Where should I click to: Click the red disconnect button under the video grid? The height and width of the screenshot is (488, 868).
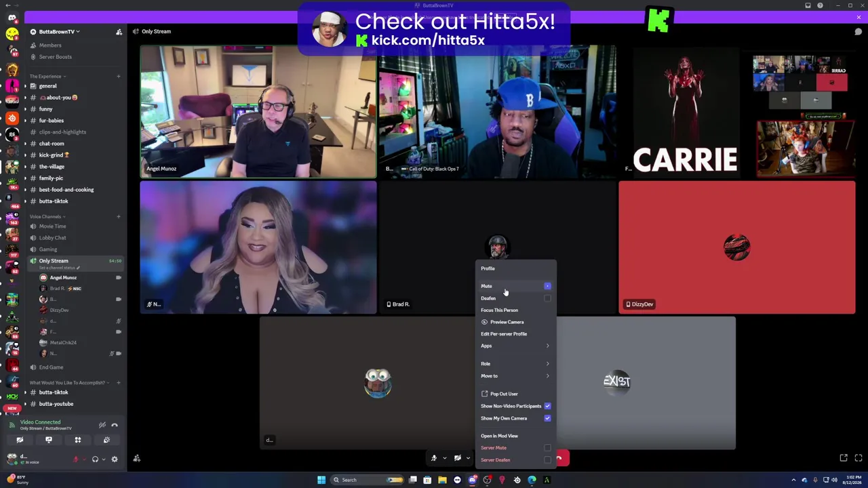(561, 458)
